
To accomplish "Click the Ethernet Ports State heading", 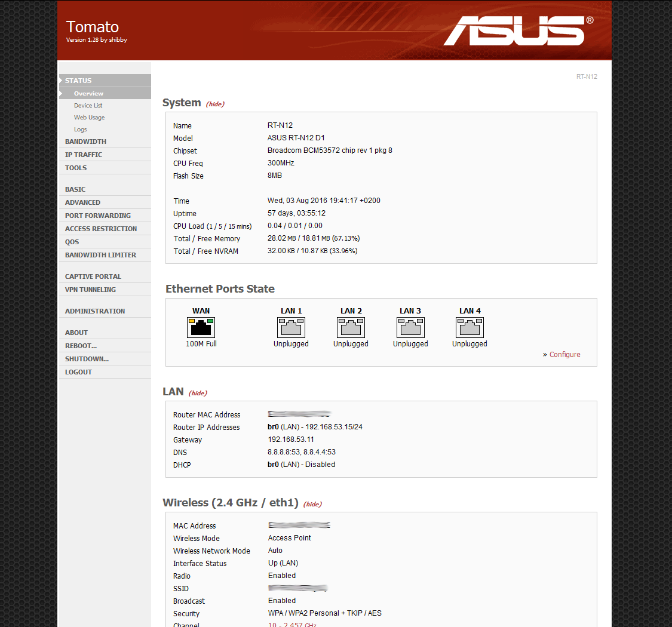I will pos(220,289).
